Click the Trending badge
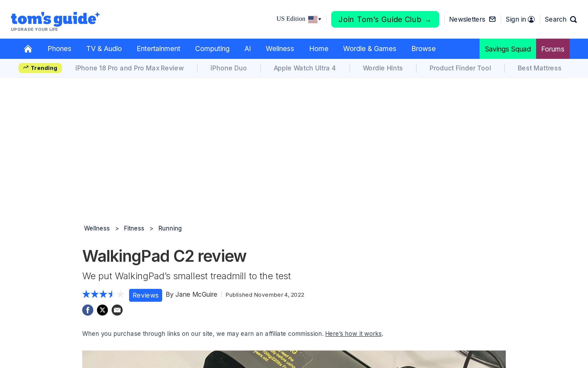Image resolution: width=588 pixels, height=368 pixels. click(40, 68)
